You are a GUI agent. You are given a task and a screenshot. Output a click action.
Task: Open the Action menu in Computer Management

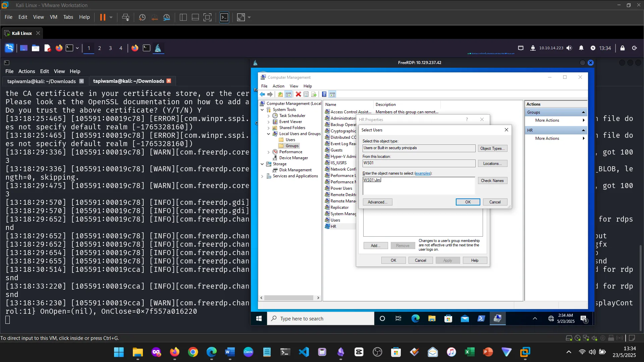click(278, 86)
